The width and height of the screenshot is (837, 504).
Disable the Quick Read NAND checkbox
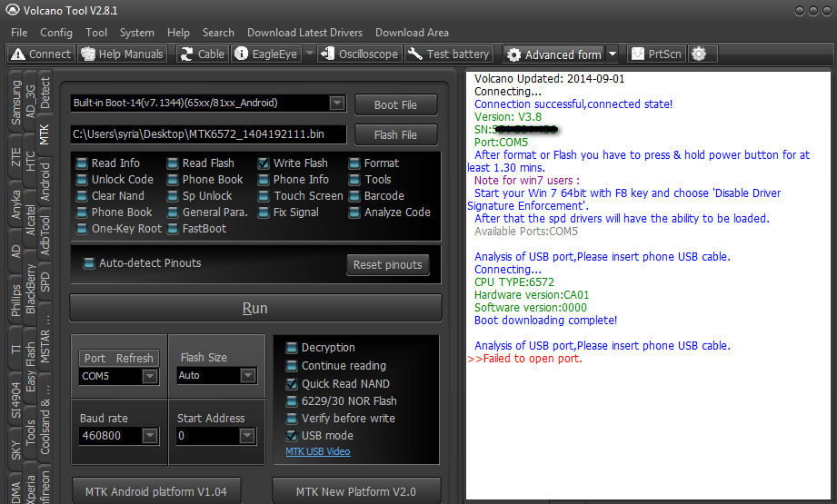point(292,383)
